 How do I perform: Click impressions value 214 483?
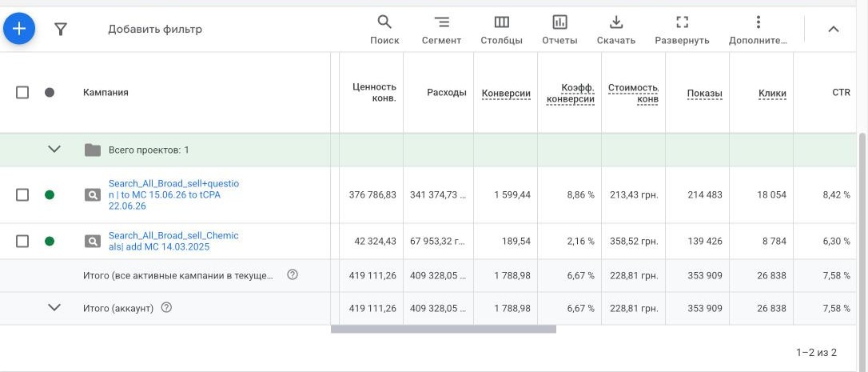(x=705, y=195)
